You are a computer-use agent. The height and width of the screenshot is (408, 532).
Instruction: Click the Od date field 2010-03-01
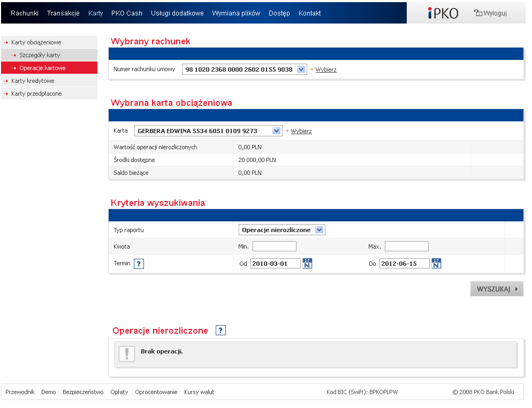pos(276,263)
